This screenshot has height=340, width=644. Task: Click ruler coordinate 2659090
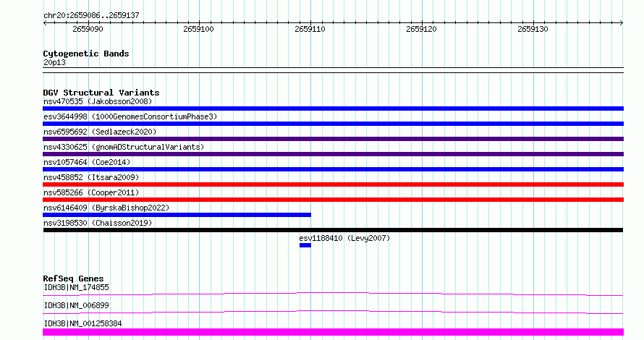pos(88,29)
